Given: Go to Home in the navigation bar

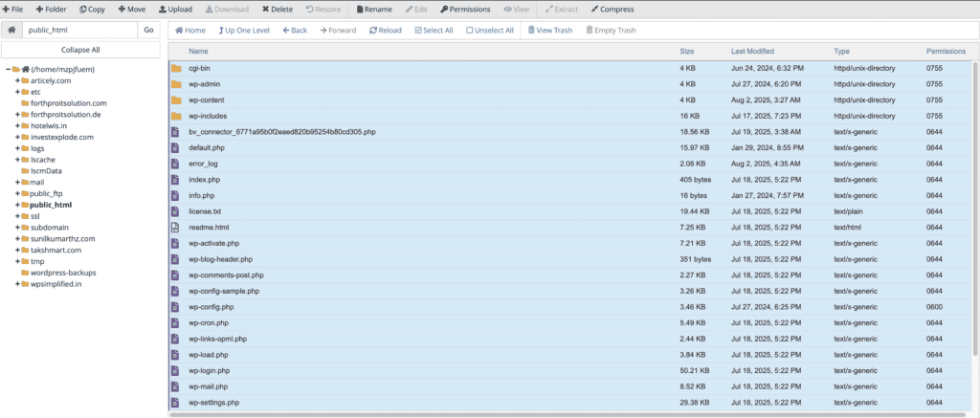Looking at the screenshot, I should click(x=190, y=30).
